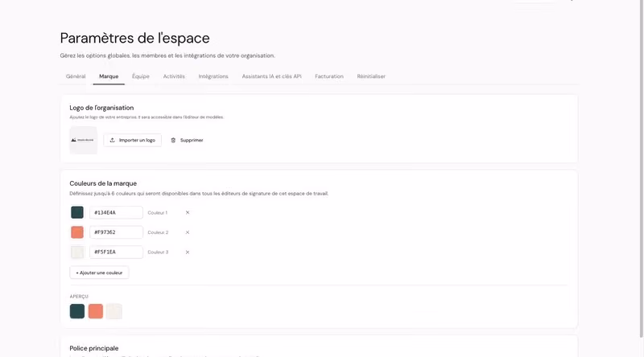Click the Police principale heading
The image size is (644, 357).
[x=94, y=348]
